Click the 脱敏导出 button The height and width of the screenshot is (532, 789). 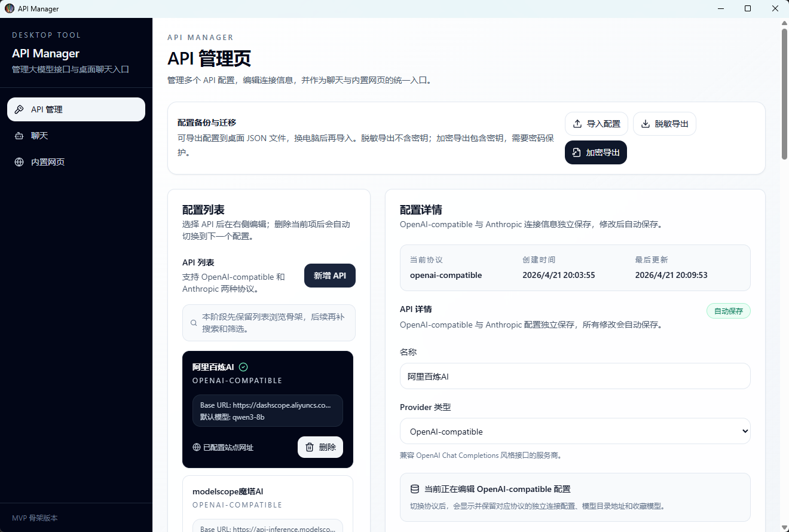pyautogui.click(x=665, y=124)
